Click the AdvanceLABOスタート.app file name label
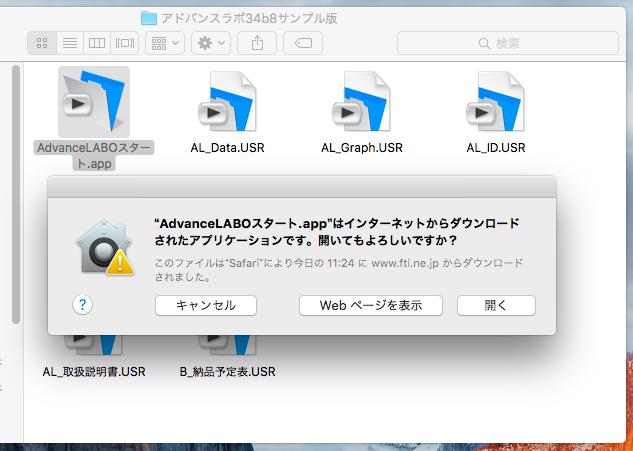The height and width of the screenshot is (451, 633). point(94,155)
